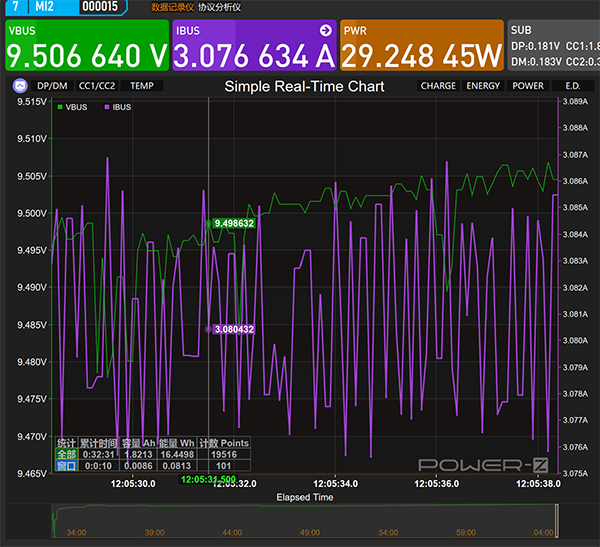The height and width of the screenshot is (547, 600).
Task: Click the round icon left of DP/DM
Action: coord(20,86)
